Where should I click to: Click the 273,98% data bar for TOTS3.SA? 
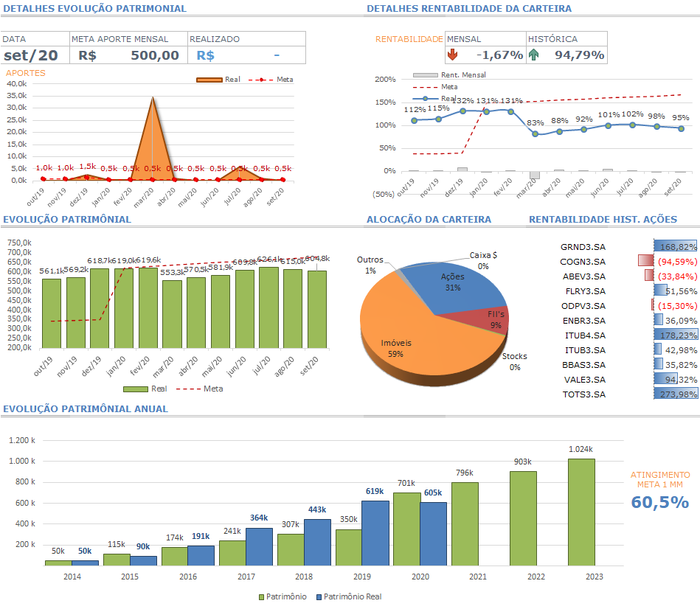point(676,394)
